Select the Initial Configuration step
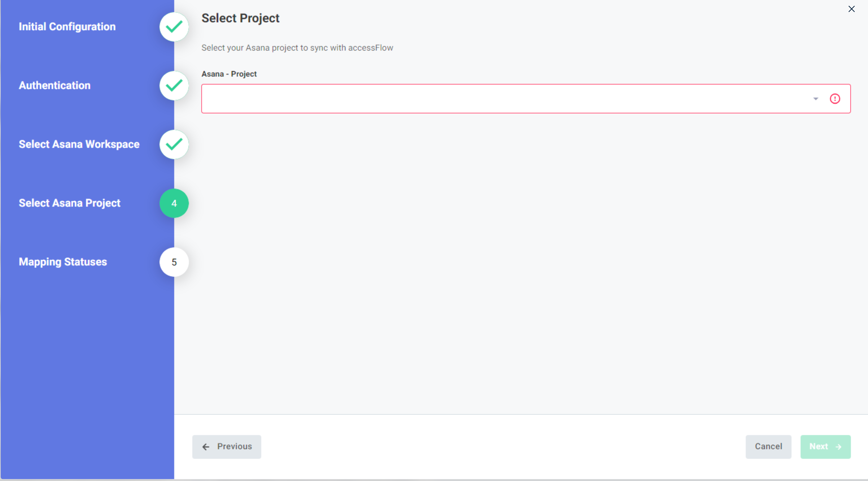868x481 pixels. pyautogui.click(x=67, y=27)
